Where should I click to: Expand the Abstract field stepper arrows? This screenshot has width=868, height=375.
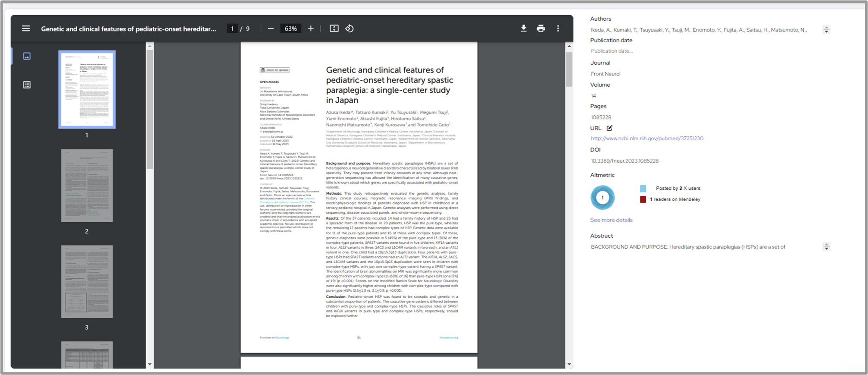pyautogui.click(x=826, y=247)
